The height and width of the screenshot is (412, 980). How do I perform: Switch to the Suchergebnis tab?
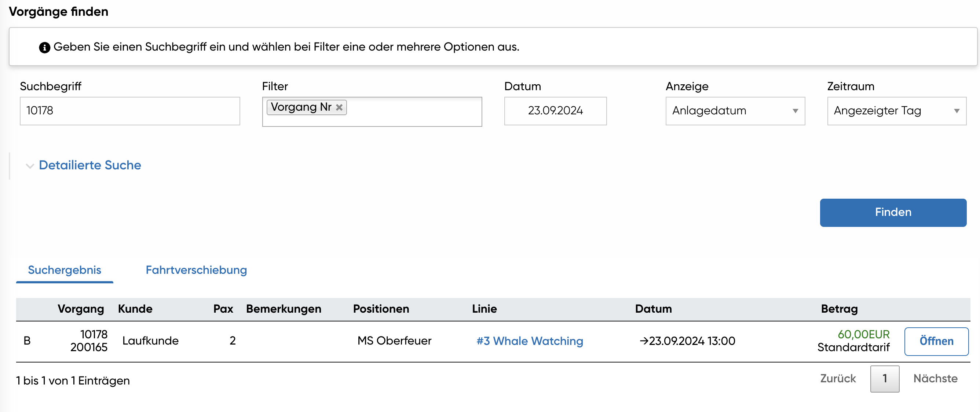tap(65, 270)
